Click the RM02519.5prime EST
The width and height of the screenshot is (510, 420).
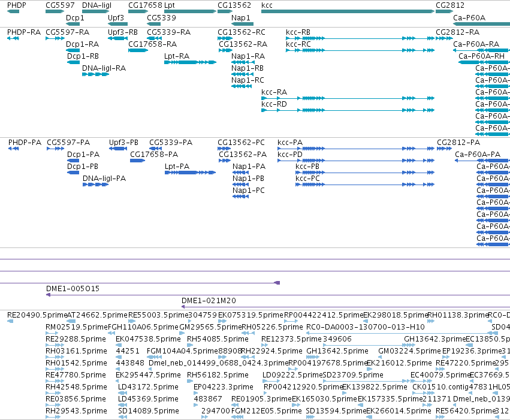tap(52, 333)
